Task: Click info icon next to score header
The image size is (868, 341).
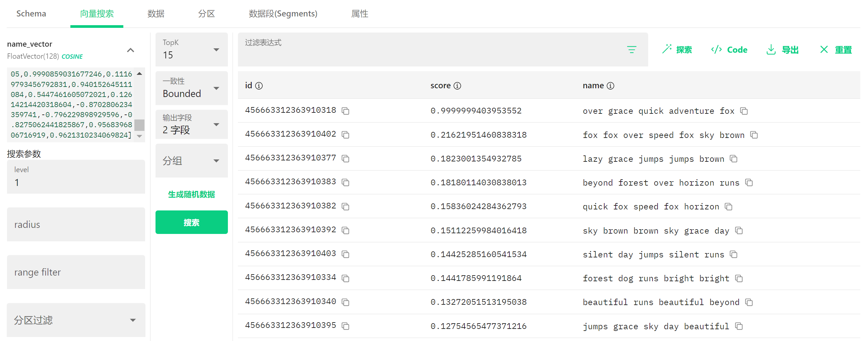Action: (457, 86)
